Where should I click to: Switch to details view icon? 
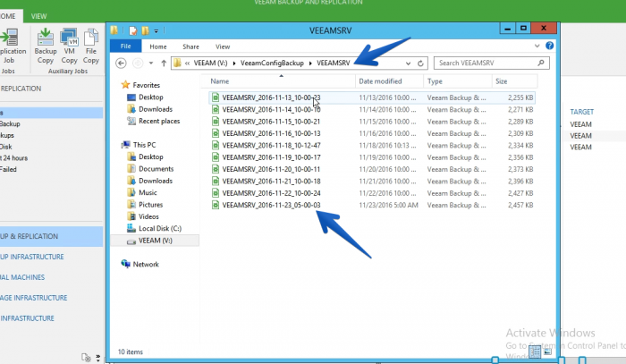[535, 351]
